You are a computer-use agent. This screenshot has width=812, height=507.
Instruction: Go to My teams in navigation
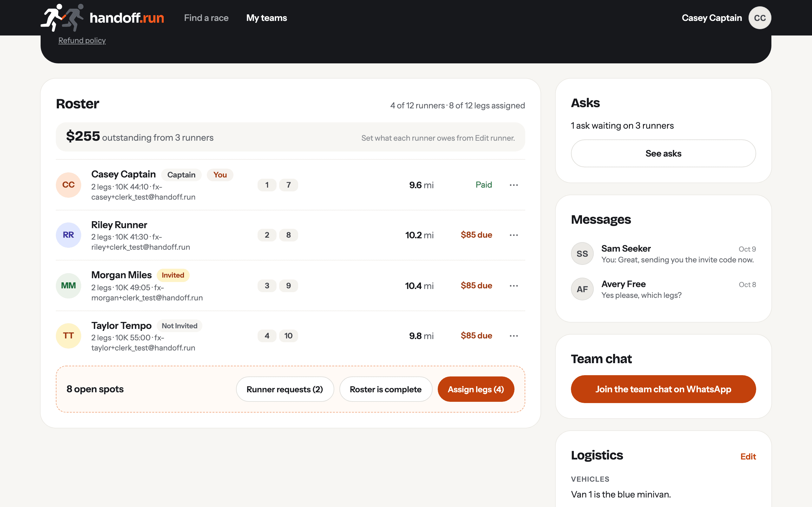[266, 18]
